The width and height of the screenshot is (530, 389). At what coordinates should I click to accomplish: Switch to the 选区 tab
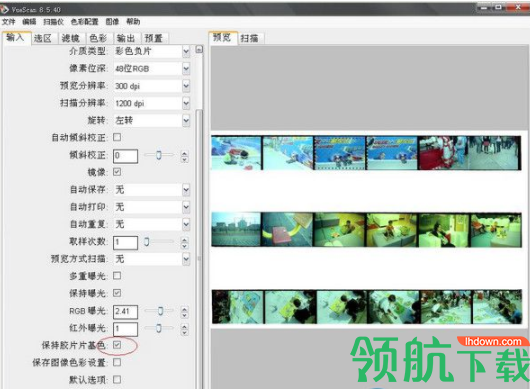43,38
